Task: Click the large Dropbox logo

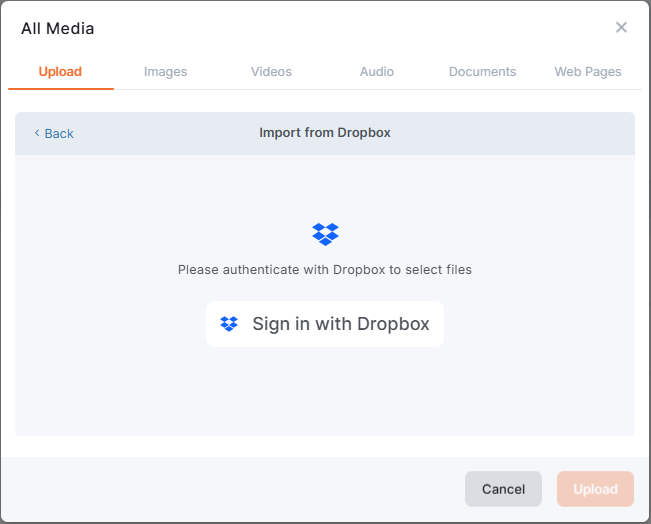Action: (x=325, y=234)
